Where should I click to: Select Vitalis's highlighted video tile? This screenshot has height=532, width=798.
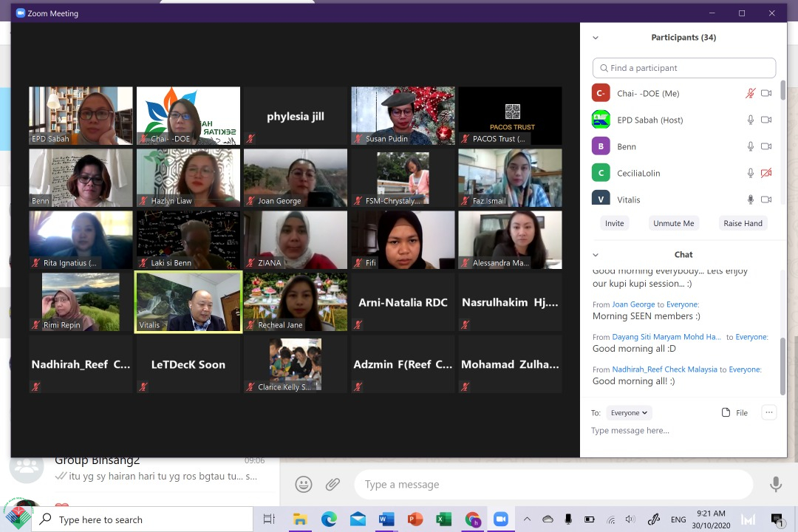pyautogui.click(x=188, y=302)
